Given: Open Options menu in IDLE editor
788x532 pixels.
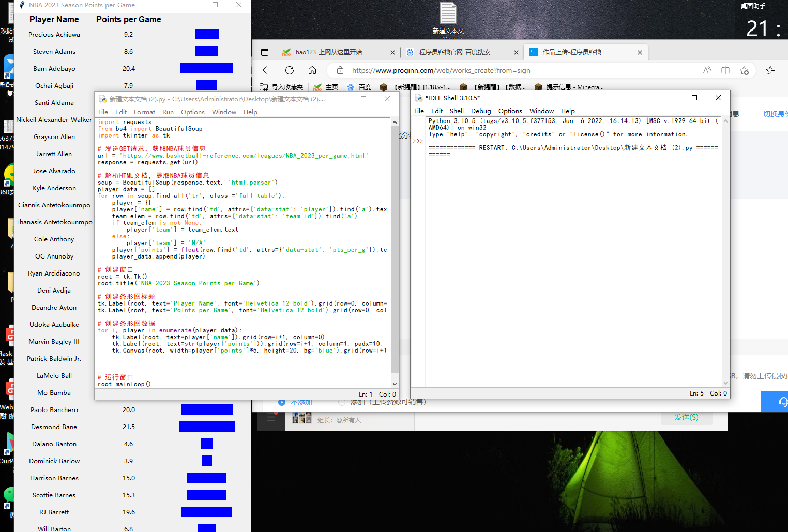Looking at the screenshot, I should tap(193, 112).
